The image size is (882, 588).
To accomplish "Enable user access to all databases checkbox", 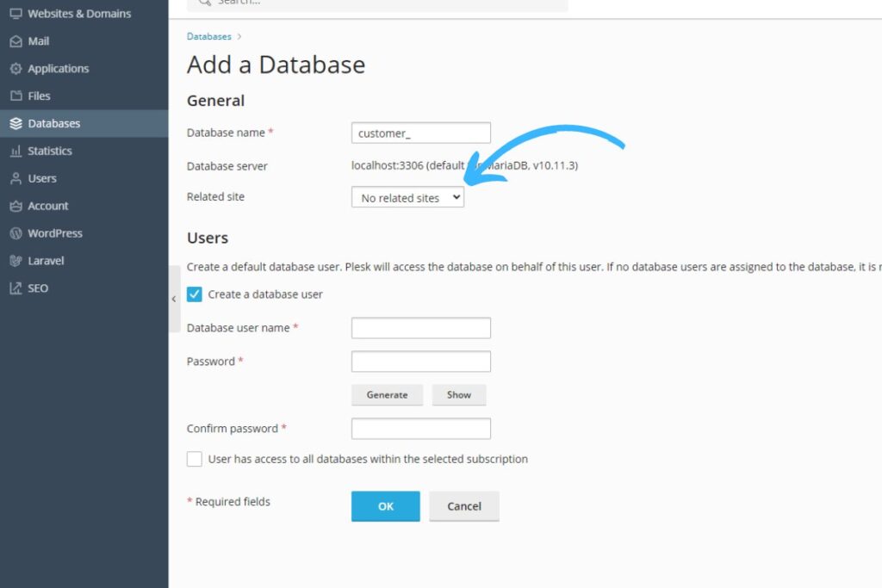I will [194, 459].
